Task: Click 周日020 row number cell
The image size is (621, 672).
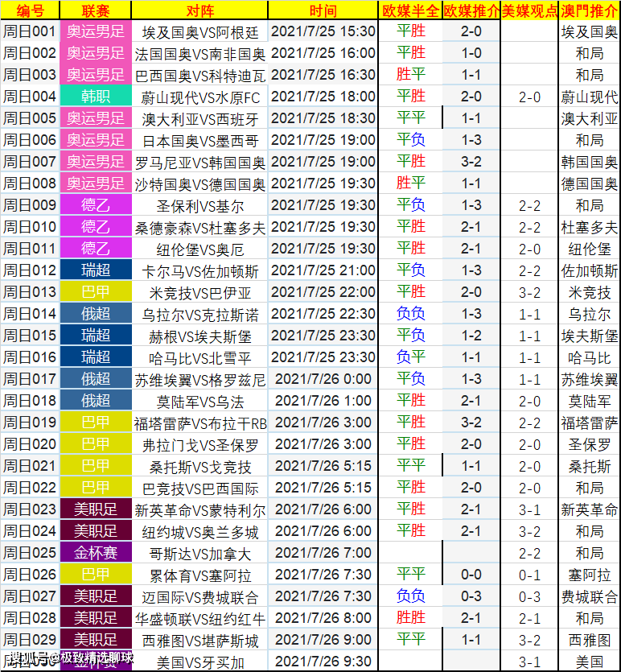Action: [x=30, y=444]
